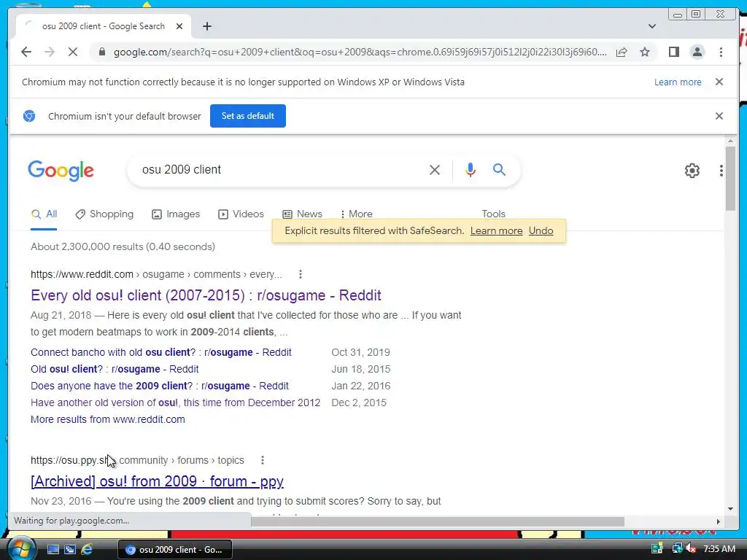The image size is (747, 560).
Task: Dismiss the Windows XP unsupported warning bar
Action: pos(719,82)
